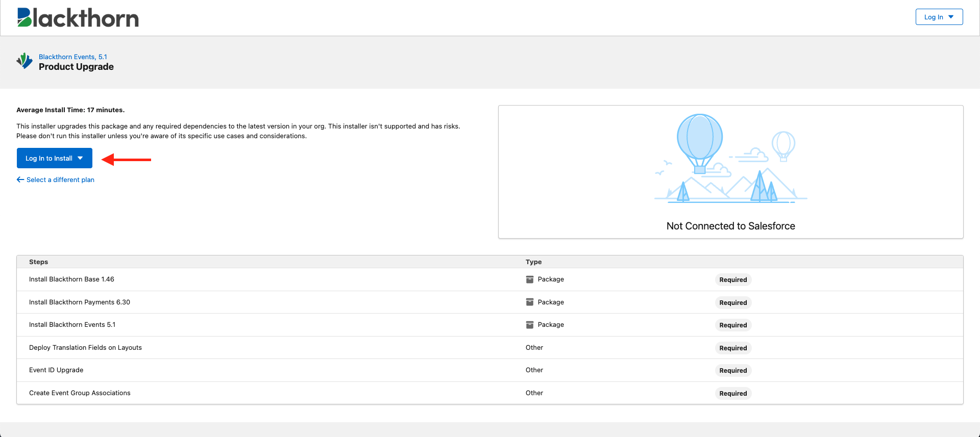Select the Install Blackthorn Payments 6.30 step

click(x=80, y=302)
